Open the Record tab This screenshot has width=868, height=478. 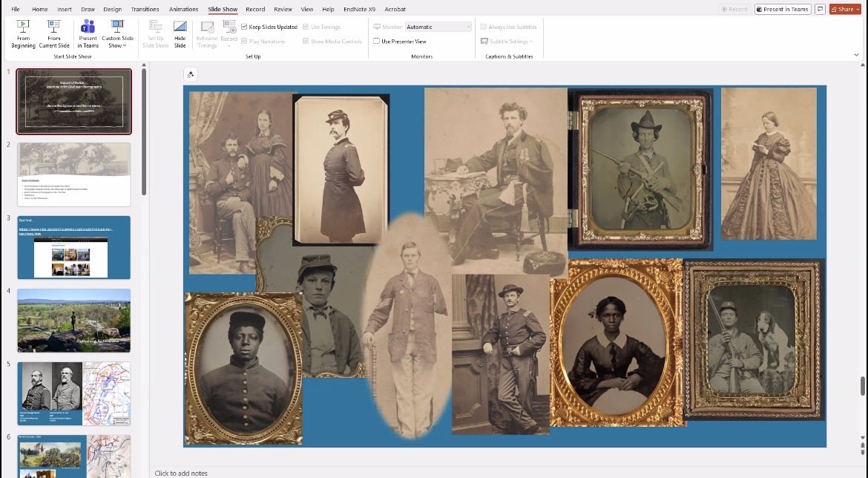255,9
